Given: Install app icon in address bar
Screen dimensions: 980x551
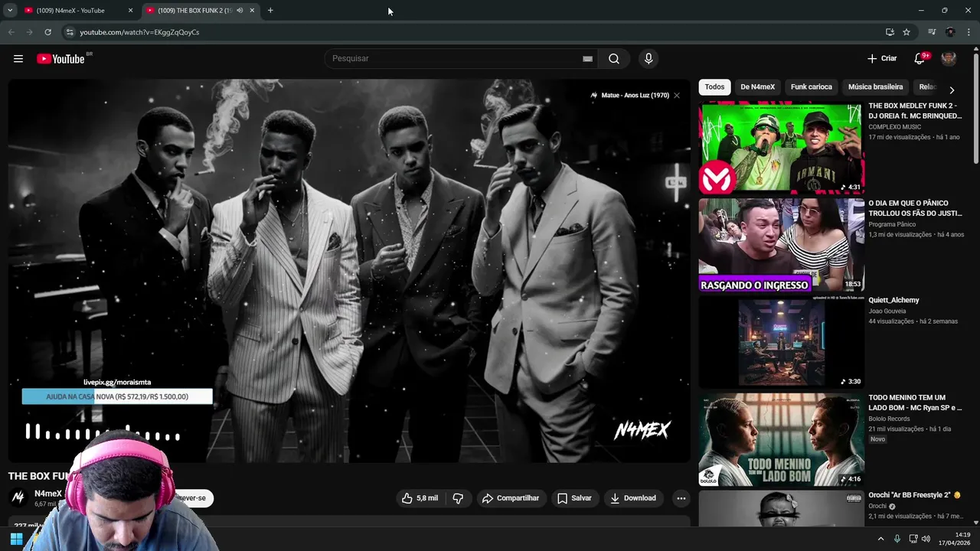Looking at the screenshot, I should pyautogui.click(x=890, y=32).
